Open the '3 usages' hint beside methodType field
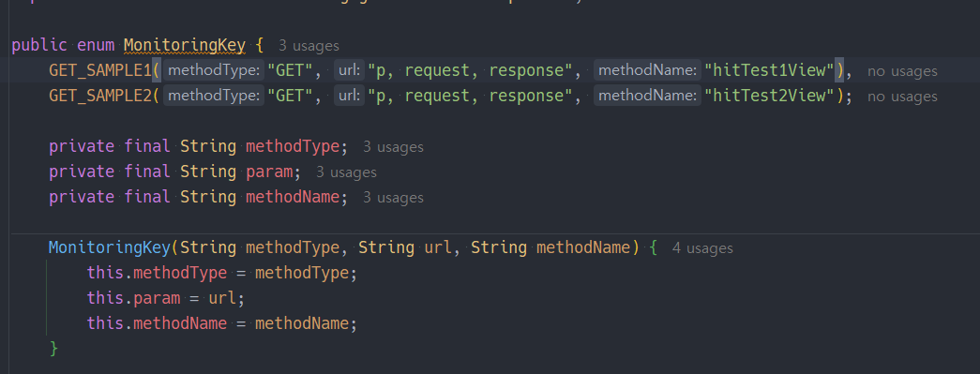Screen dimensions: 980x374 pos(393,147)
